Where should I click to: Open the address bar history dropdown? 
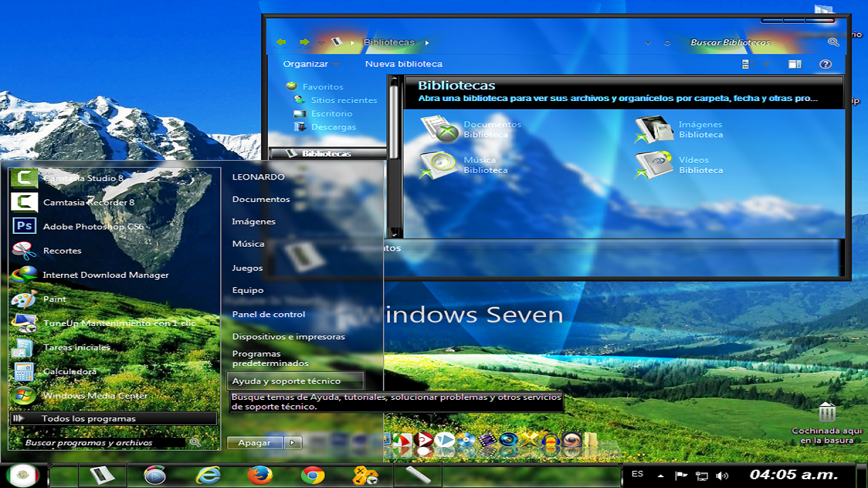tap(648, 43)
